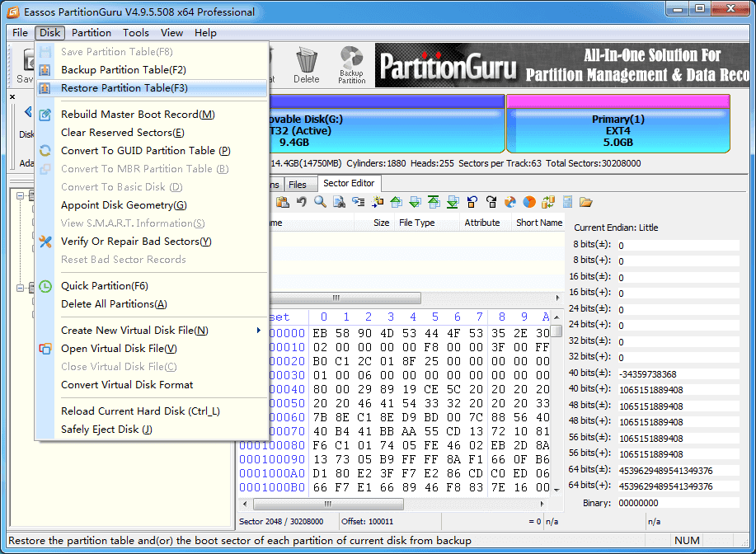
Task: Click the Open Virtual Disk File icon
Action: (45, 349)
